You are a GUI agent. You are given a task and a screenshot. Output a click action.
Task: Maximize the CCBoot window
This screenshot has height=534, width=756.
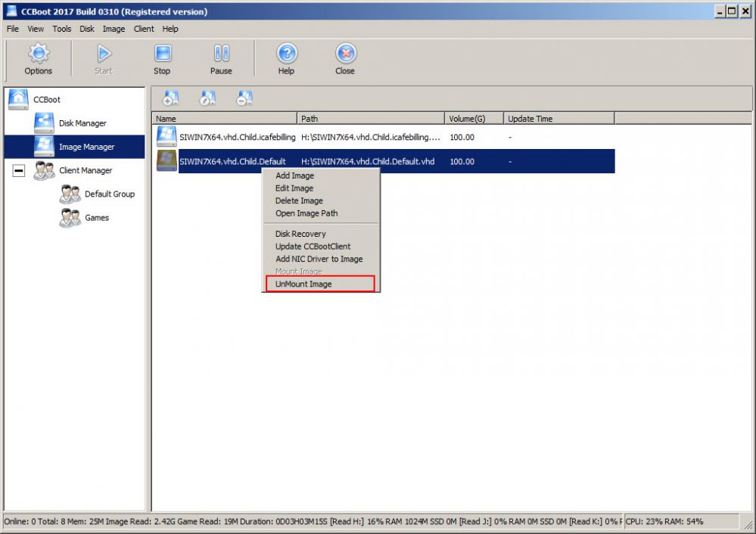(732, 11)
